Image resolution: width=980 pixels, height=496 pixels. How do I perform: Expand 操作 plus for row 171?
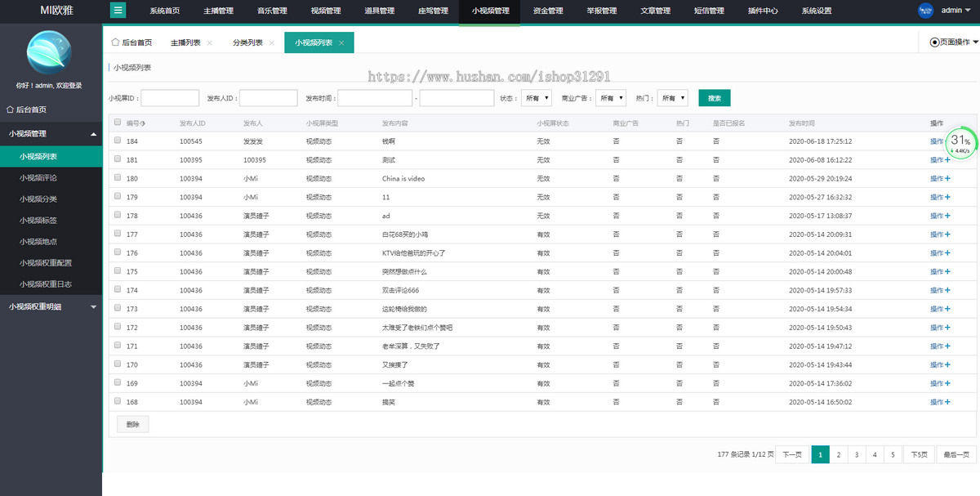coord(947,346)
